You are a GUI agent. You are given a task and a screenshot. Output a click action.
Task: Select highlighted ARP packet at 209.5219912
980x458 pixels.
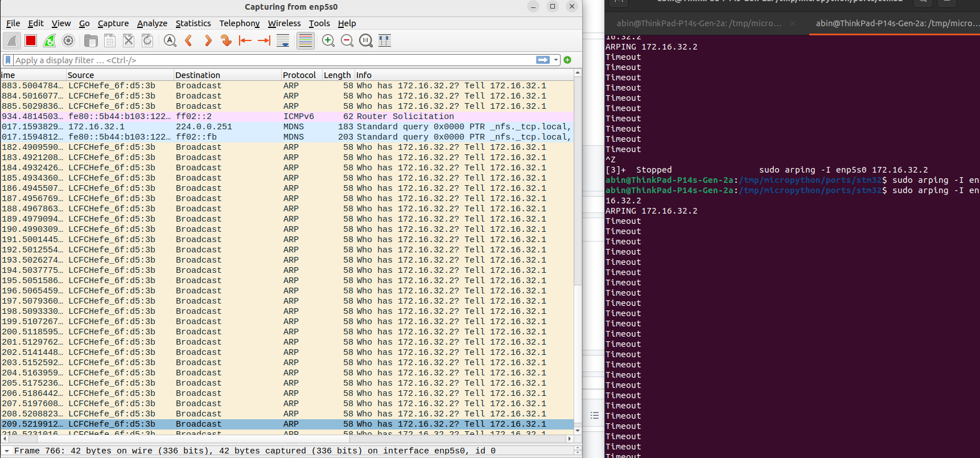pos(287,424)
